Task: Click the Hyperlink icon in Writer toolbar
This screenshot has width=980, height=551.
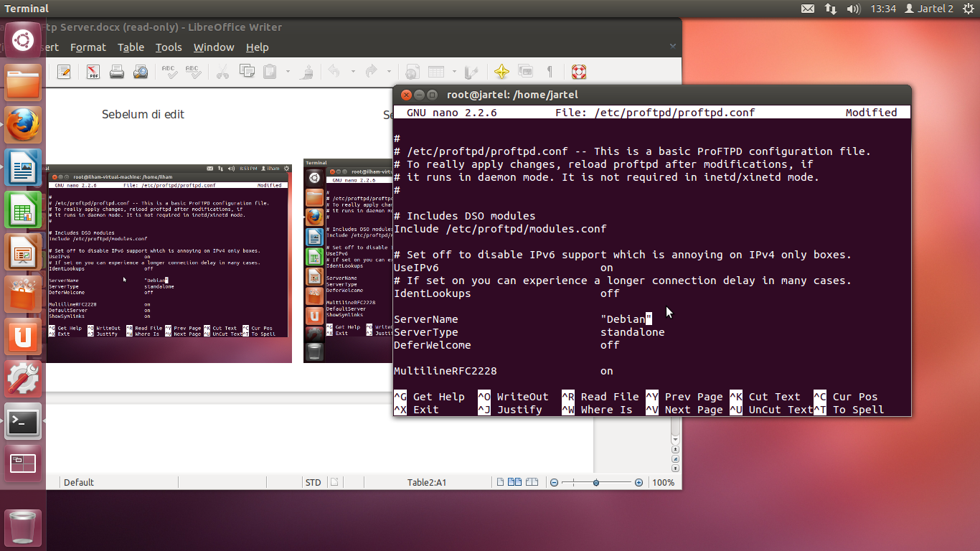Action: [412, 72]
